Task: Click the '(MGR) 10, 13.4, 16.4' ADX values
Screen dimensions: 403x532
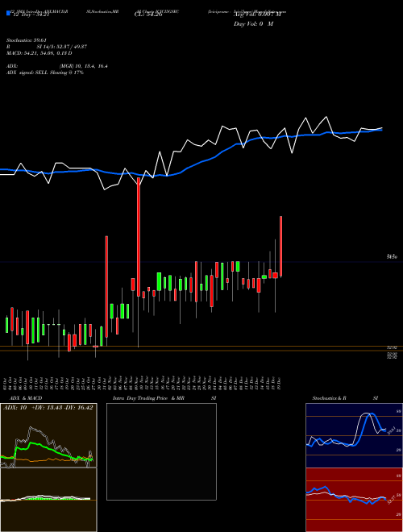Action: (84, 66)
